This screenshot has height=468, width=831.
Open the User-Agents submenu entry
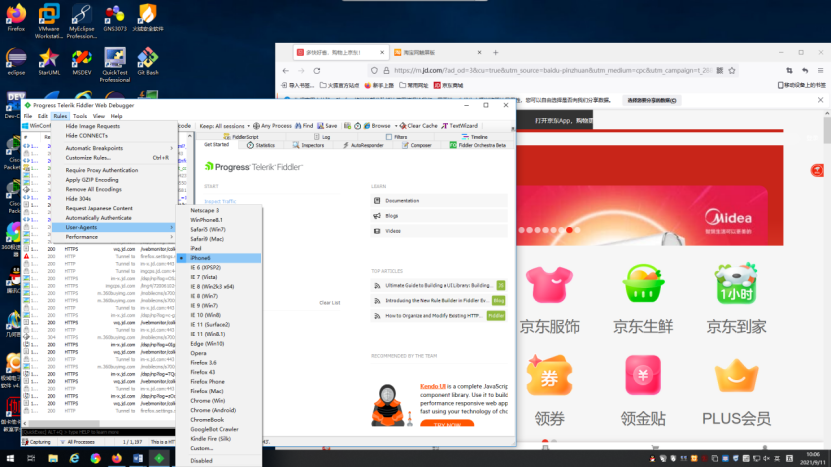coord(114,227)
